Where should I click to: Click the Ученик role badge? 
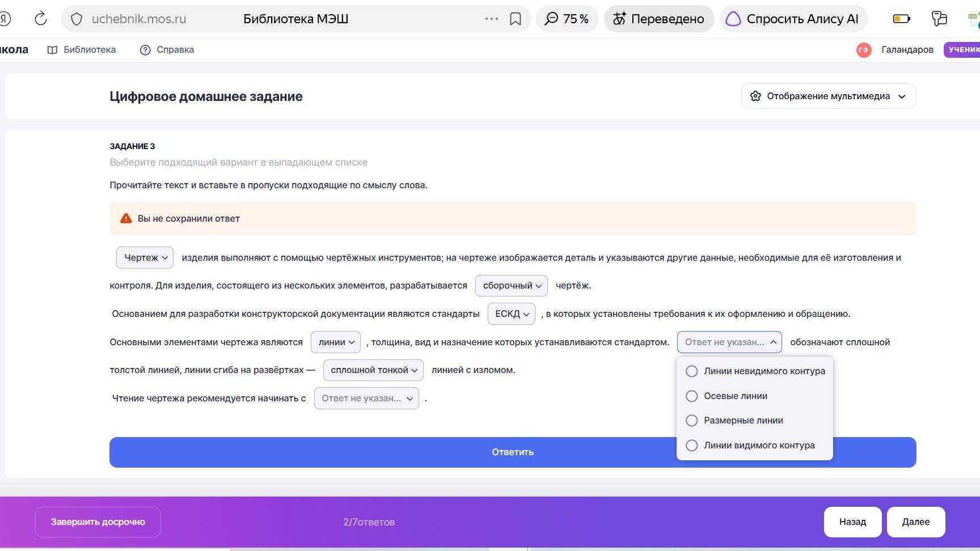click(x=962, y=50)
